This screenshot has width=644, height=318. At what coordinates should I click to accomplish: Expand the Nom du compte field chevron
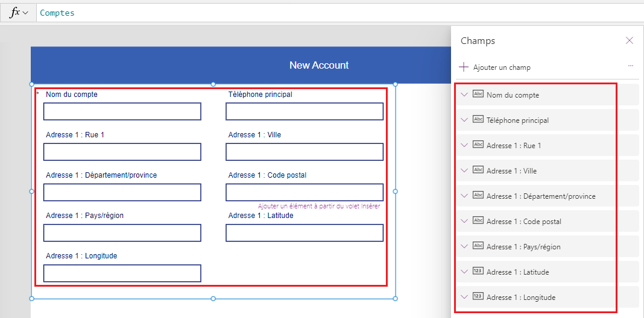(x=464, y=95)
